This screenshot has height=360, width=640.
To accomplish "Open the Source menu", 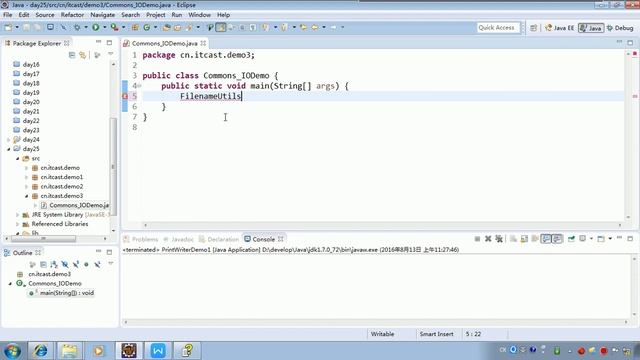I will (45, 15).
